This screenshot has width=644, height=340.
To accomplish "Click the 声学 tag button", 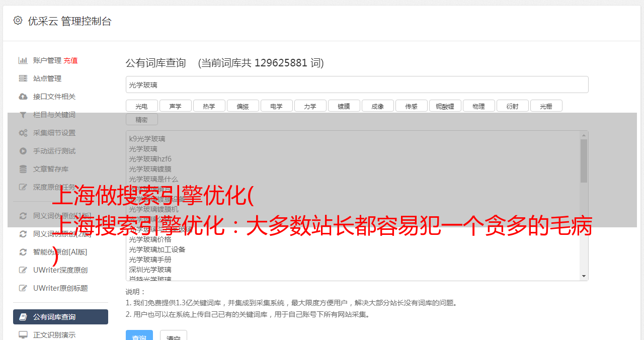I will tap(176, 106).
